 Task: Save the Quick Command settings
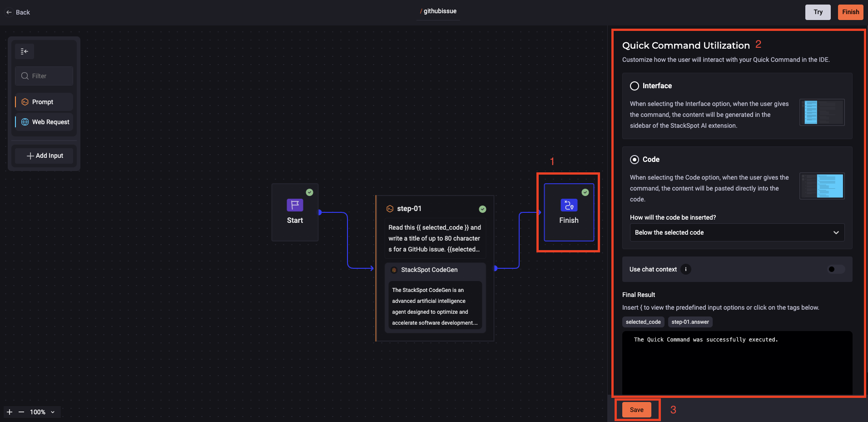(x=636, y=409)
